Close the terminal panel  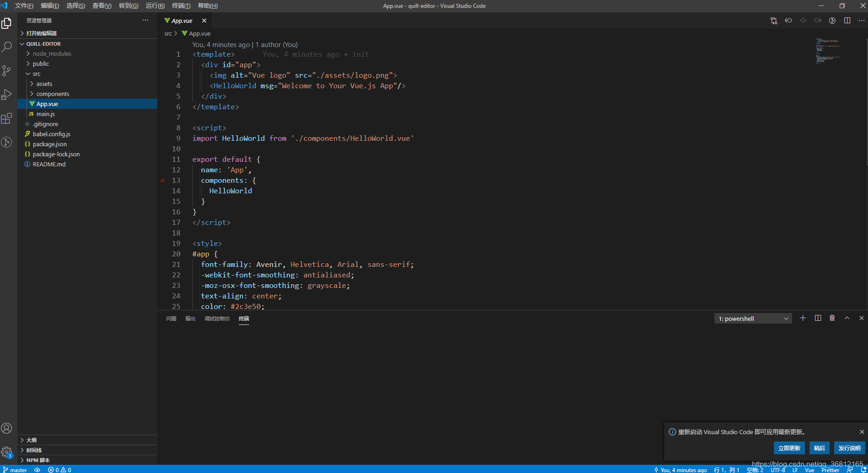pos(862,318)
